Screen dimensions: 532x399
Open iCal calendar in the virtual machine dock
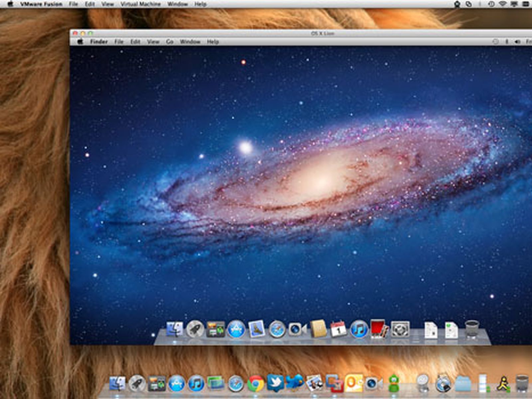click(338, 329)
